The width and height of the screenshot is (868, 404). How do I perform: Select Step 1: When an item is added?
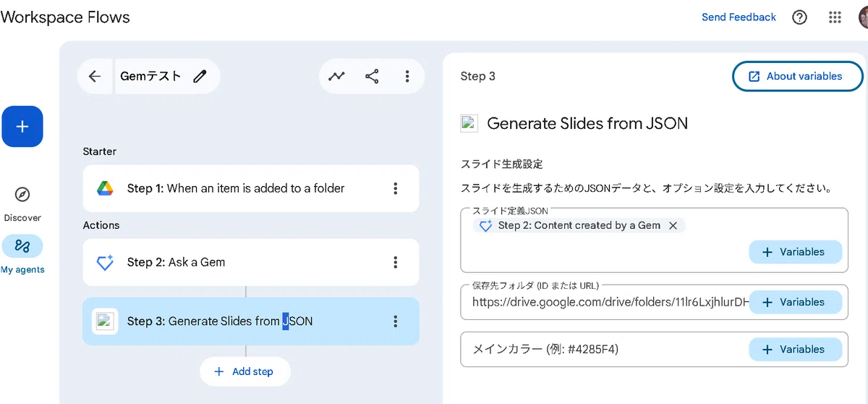click(x=251, y=188)
